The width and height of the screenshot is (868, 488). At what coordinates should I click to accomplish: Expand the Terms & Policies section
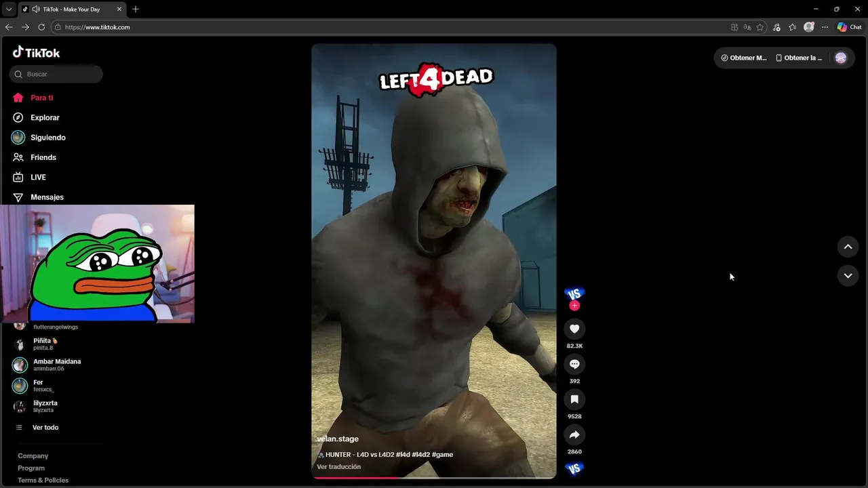pyautogui.click(x=43, y=481)
